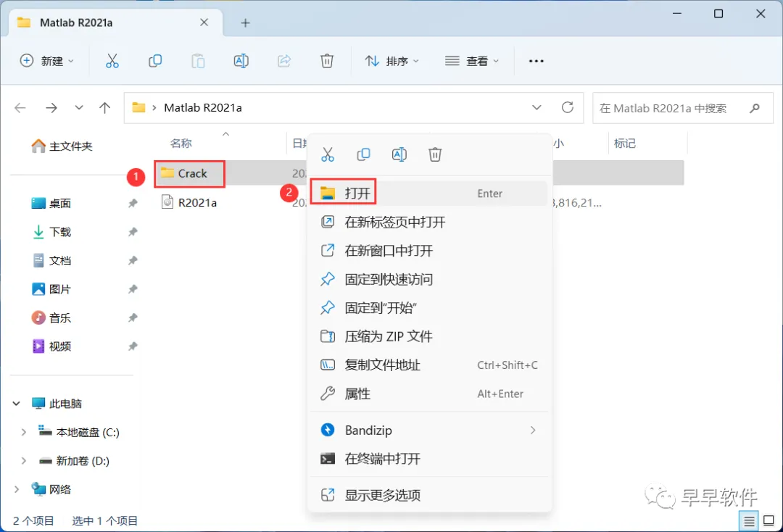The image size is (783, 532).
Task: Navigate up one folder level
Action: [x=105, y=108]
